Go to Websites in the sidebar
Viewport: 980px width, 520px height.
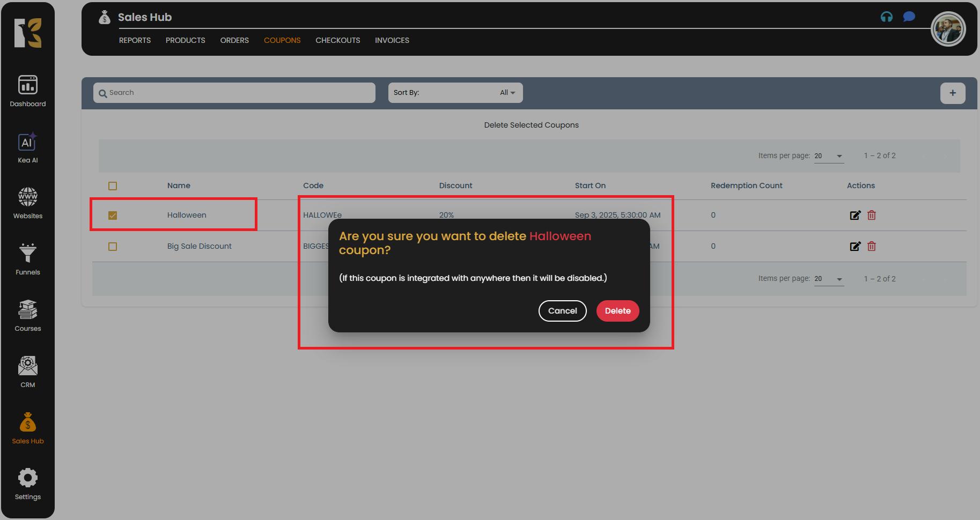click(x=28, y=198)
